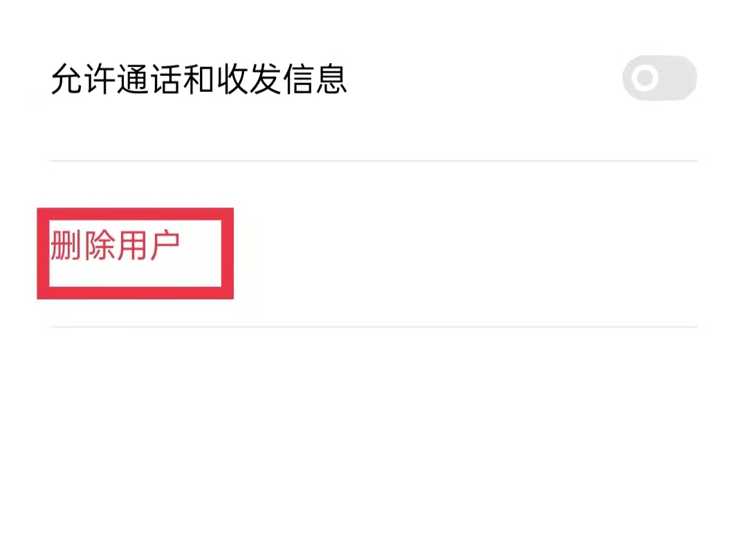Image resolution: width=747 pixels, height=560 pixels.
Task: Tap the 删除用户 red text button
Action: [115, 245]
